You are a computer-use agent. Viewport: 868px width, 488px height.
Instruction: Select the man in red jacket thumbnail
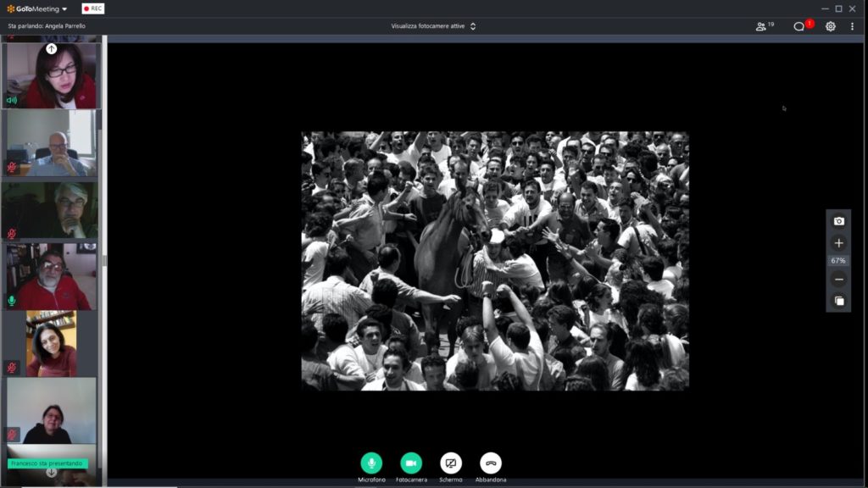click(x=51, y=277)
